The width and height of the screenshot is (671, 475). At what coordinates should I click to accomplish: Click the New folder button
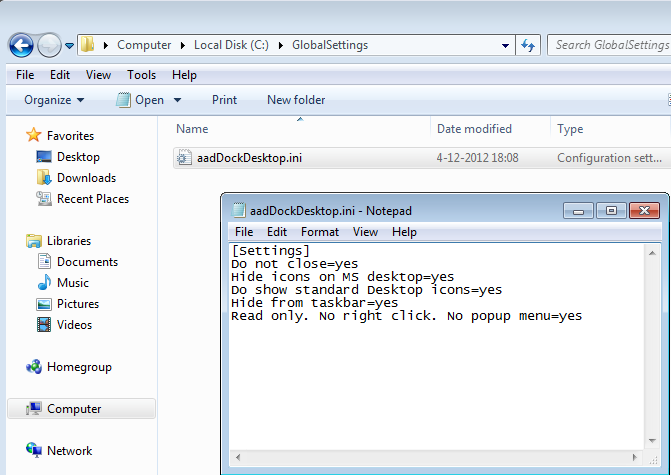coord(295,100)
